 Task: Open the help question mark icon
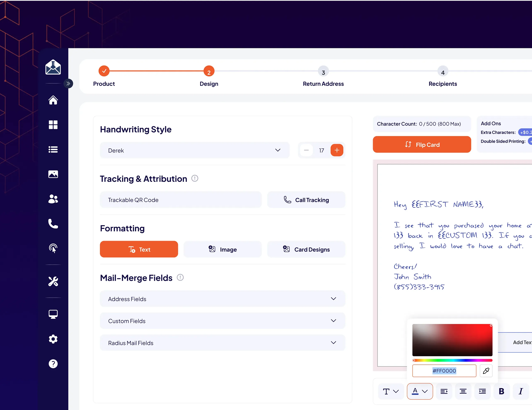[53, 364]
